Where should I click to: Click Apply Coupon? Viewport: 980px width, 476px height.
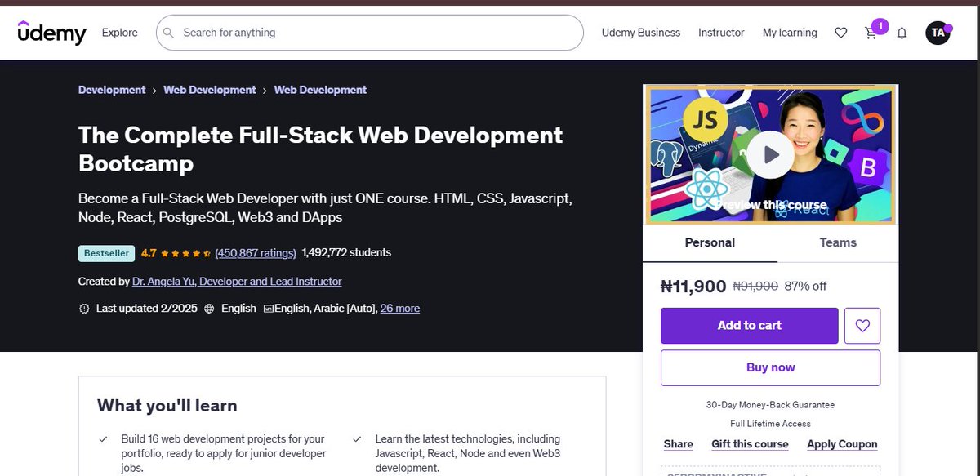(842, 444)
